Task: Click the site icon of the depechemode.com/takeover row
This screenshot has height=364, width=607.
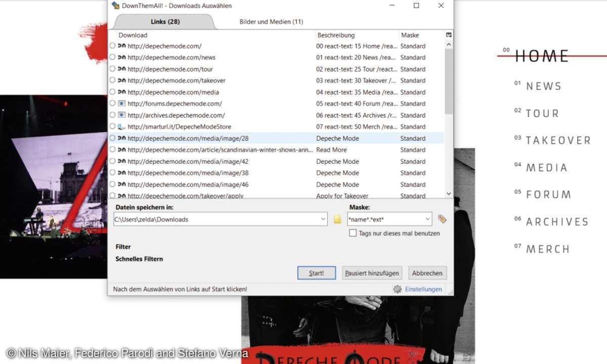Action: 121,81
